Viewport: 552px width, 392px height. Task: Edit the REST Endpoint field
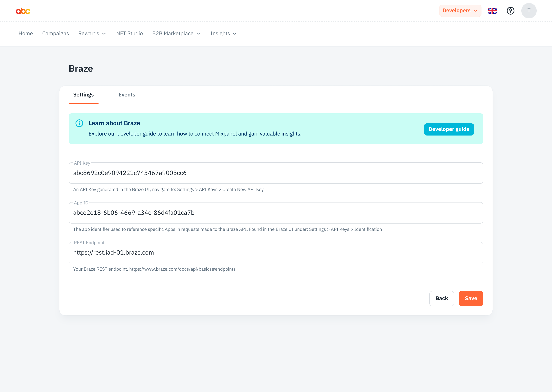click(275, 253)
